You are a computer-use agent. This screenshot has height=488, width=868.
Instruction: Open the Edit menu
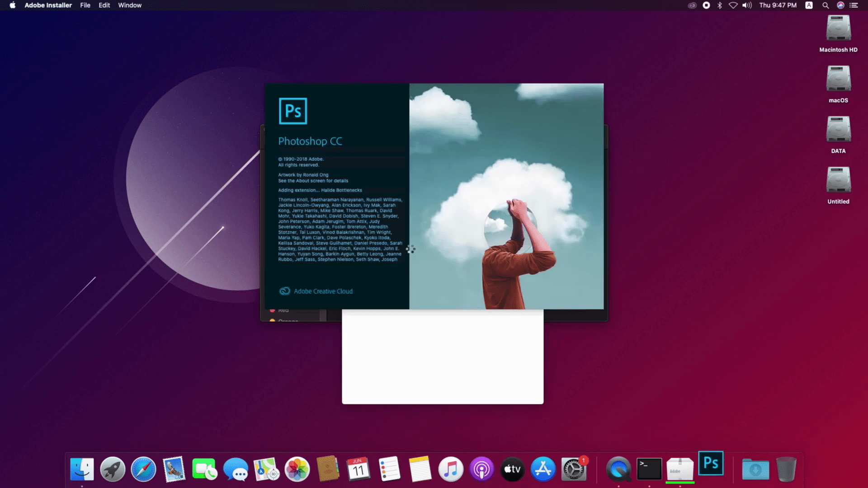[x=104, y=5]
